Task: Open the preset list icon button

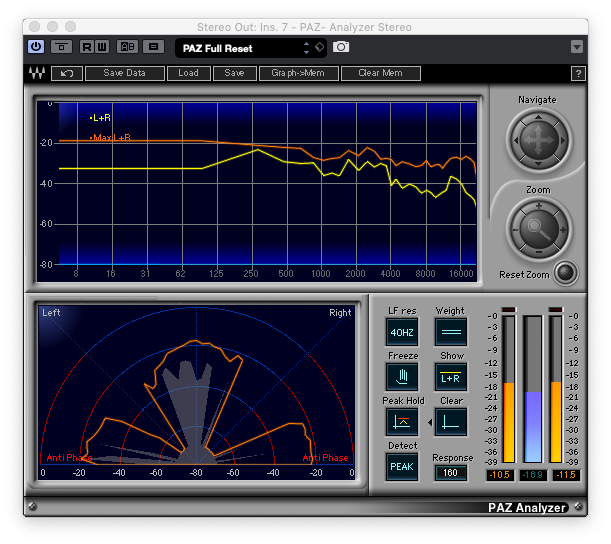Action: click(154, 47)
